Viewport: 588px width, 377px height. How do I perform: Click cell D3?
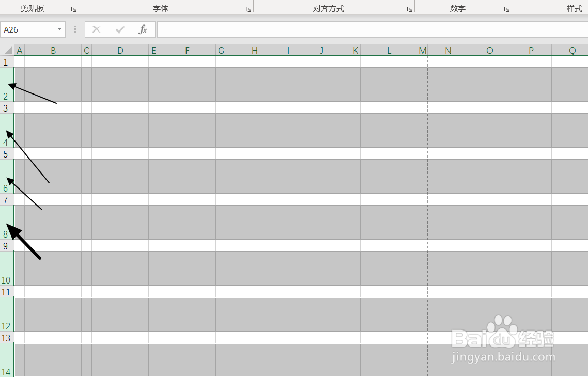pos(120,107)
